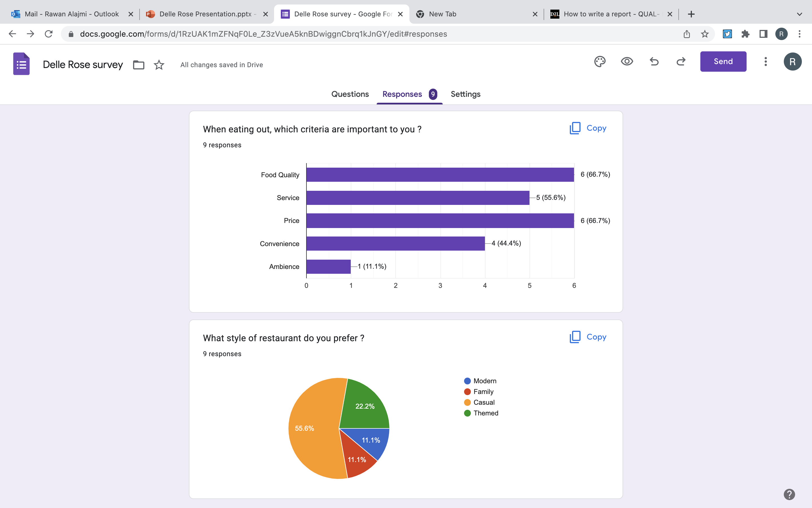This screenshot has height=508, width=812.
Task: Preview the form with eye icon
Action: point(627,62)
